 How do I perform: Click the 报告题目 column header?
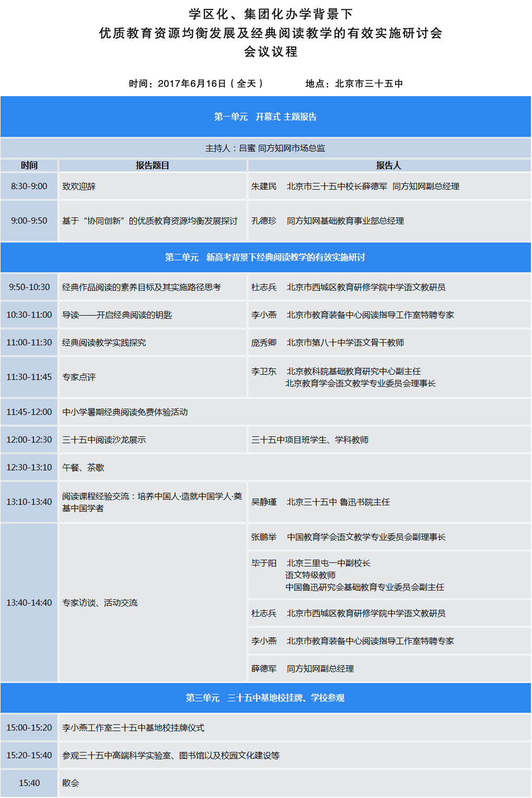click(x=153, y=165)
